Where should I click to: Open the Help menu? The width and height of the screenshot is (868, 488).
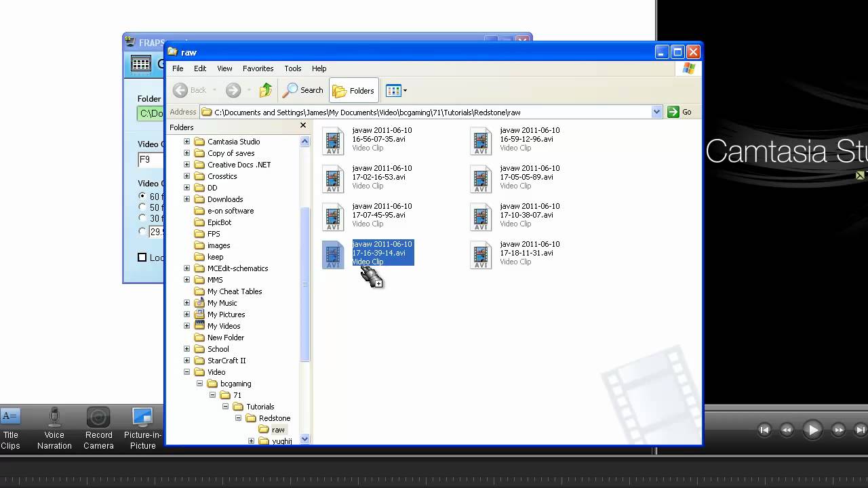tap(319, 68)
